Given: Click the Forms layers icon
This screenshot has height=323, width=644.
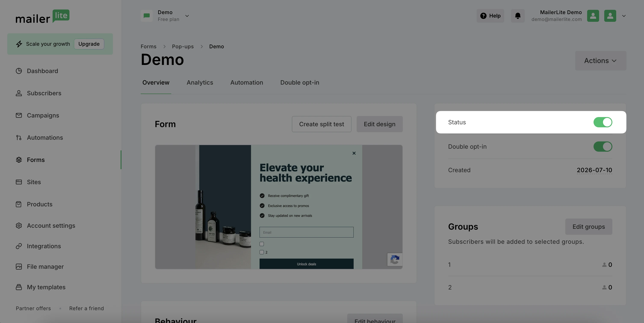Looking at the screenshot, I should tap(19, 160).
